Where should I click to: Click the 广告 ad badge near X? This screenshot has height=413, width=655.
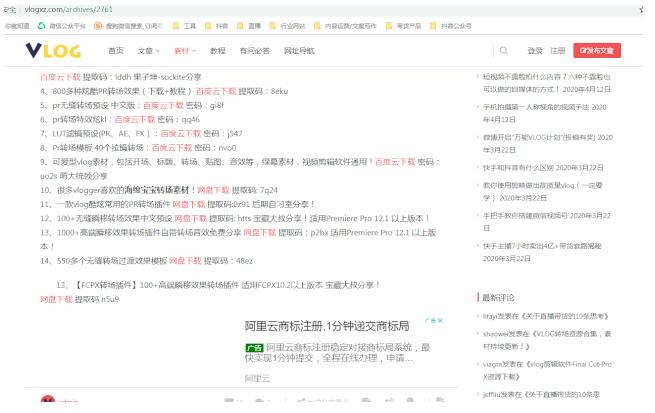click(x=430, y=320)
